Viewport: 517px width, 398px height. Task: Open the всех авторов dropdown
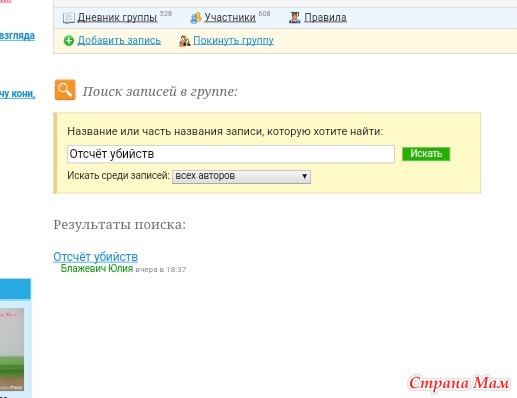click(x=241, y=176)
